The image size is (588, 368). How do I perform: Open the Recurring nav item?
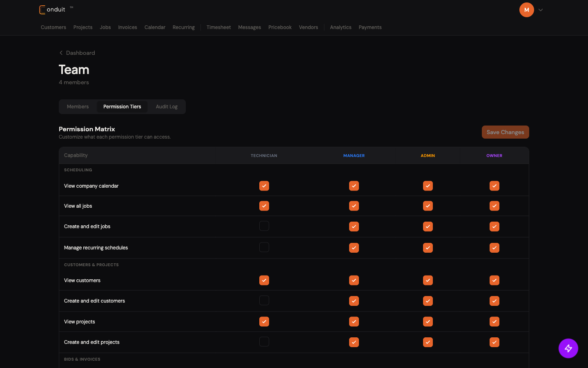(184, 27)
